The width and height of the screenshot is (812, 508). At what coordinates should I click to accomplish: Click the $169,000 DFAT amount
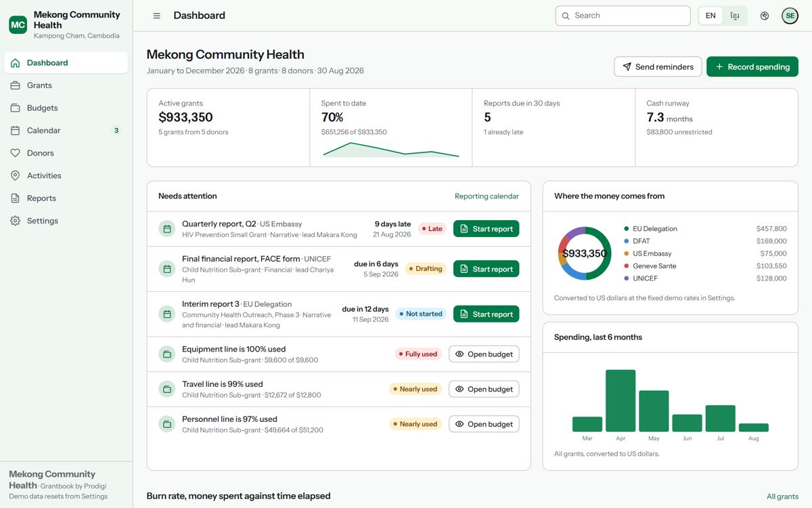(x=771, y=241)
